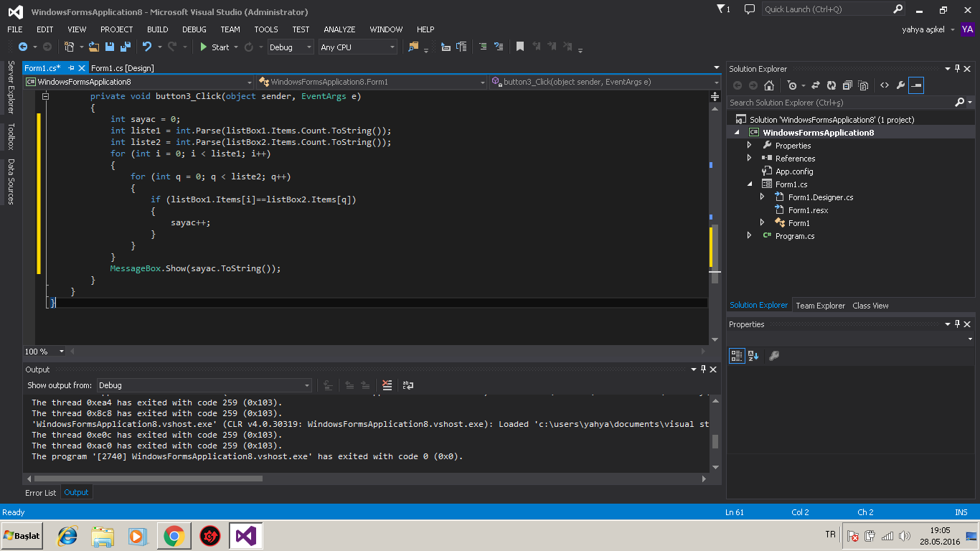The height and width of the screenshot is (551, 980).
Task: Open Properties via the wrench icon in Solution Explorer
Action: (x=900, y=85)
